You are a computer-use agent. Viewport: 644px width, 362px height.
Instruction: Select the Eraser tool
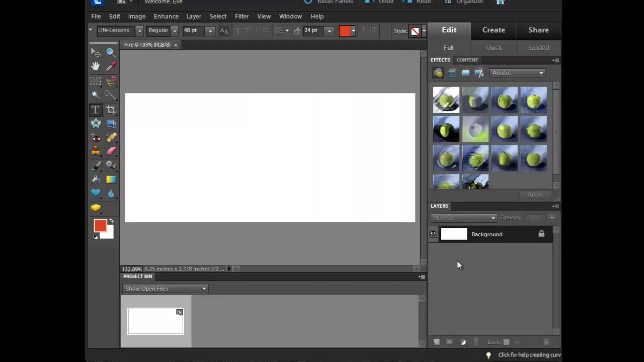coord(111,151)
